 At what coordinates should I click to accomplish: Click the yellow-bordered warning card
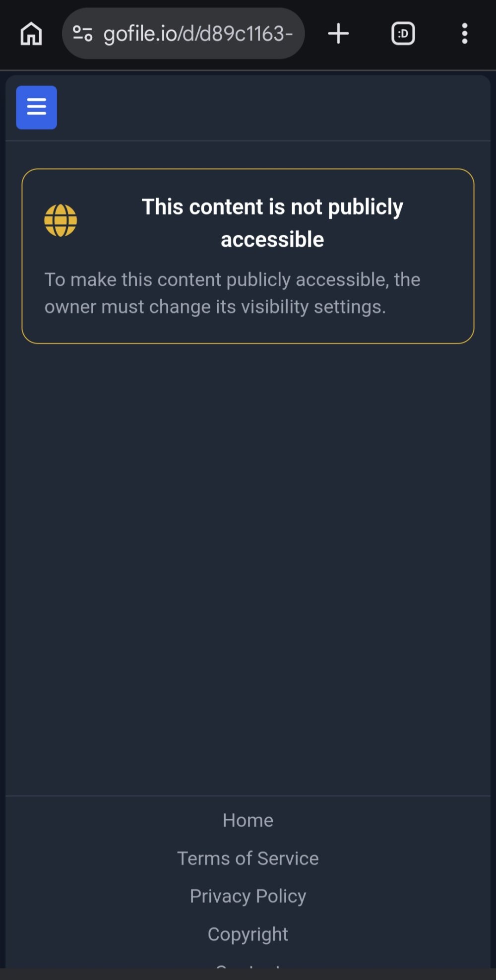[248, 256]
